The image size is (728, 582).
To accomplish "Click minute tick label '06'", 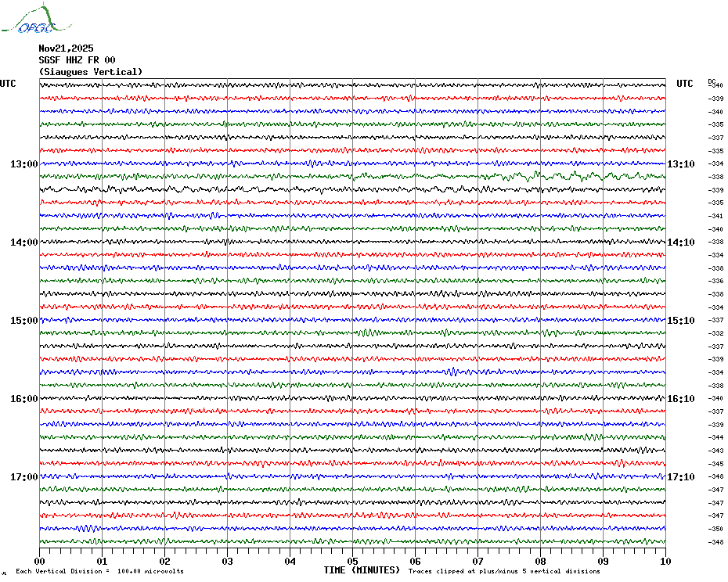I will click(x=416, y=561).
